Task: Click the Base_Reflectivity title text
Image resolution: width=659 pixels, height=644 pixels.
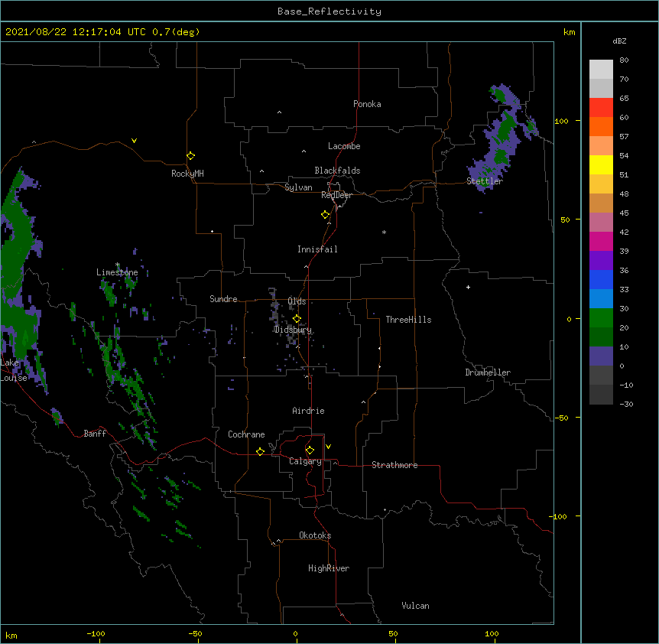Action: (329, 11)
